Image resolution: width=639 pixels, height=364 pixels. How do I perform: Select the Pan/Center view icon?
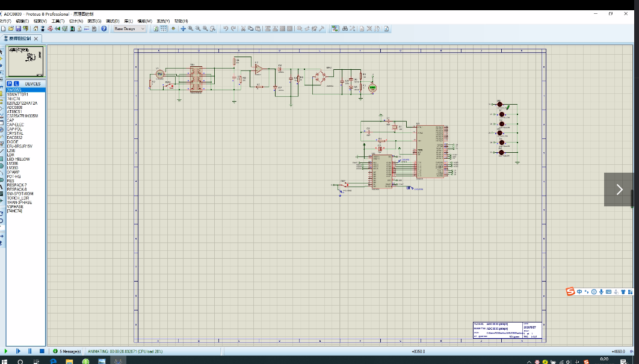[x=183, y=28]
